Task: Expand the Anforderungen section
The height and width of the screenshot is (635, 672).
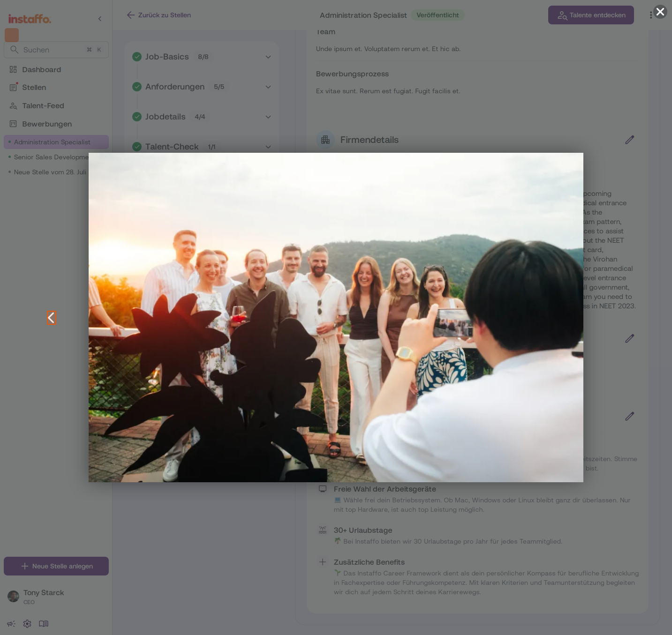Action: point(268,87)
